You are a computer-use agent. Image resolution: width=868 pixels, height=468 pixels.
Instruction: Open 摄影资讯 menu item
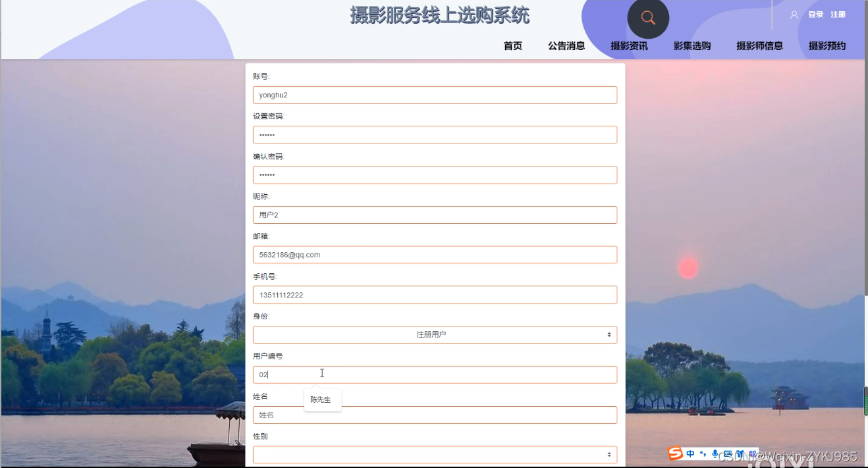(x=629, y=46)
